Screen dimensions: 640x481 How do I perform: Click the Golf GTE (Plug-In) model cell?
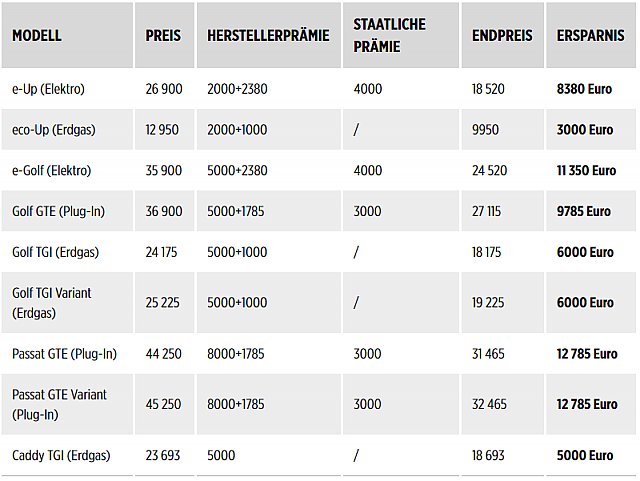pyautogui.click(x=58, y=211)
